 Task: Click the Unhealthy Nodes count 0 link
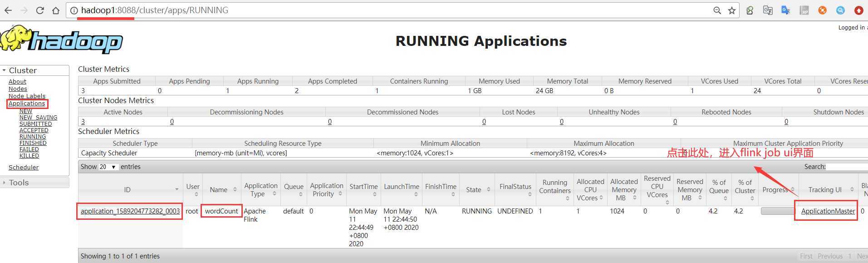click(562, 121)
